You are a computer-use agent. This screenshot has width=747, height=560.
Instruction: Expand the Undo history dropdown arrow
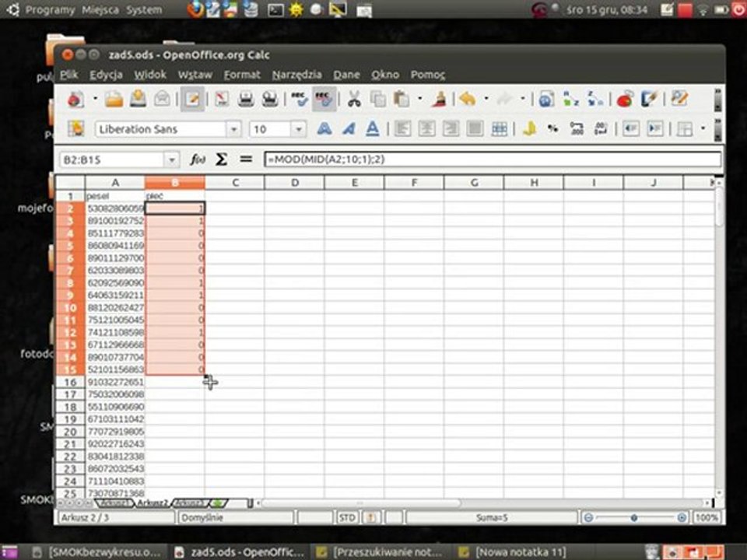coord(486,99)
